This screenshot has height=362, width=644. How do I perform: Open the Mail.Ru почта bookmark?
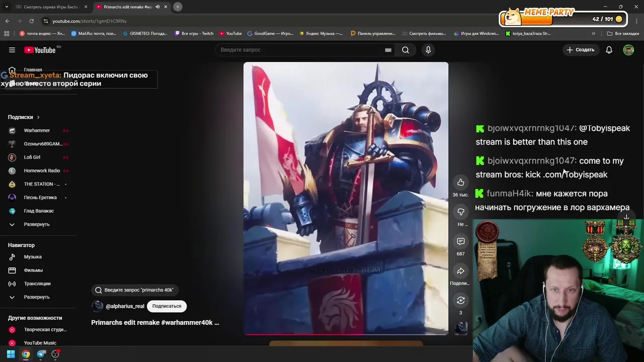[x=94, y=34]
